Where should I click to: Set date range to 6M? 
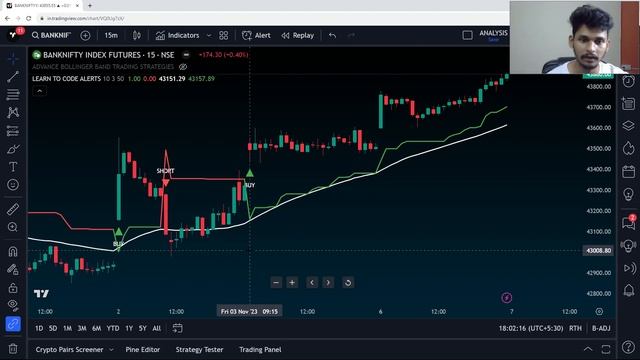(x=96, y=328)
